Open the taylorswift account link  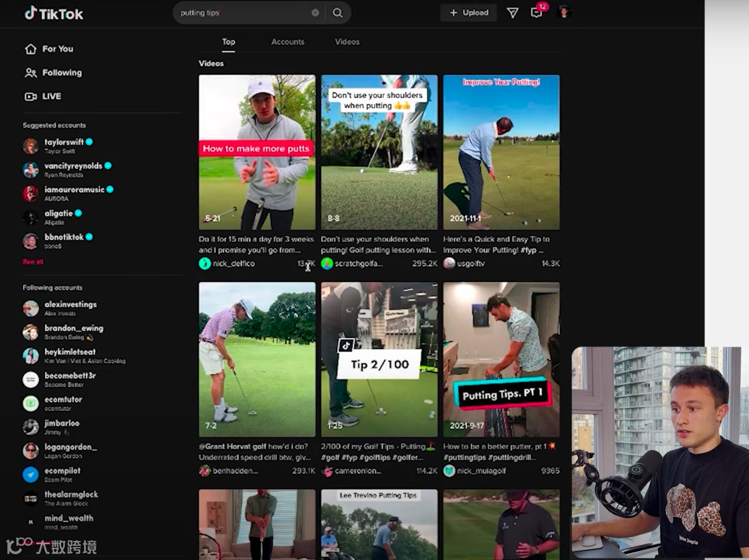(64, 142)
